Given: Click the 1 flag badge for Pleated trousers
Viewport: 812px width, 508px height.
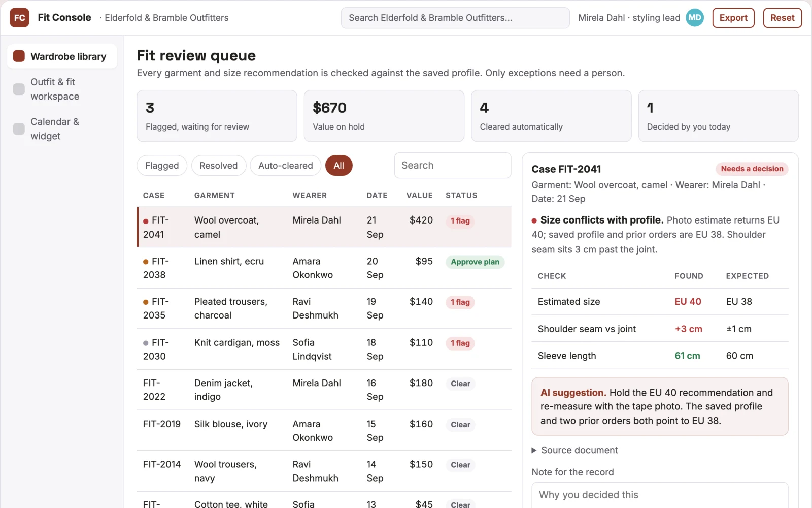Looking at the screenshot, I should [460, 302].
